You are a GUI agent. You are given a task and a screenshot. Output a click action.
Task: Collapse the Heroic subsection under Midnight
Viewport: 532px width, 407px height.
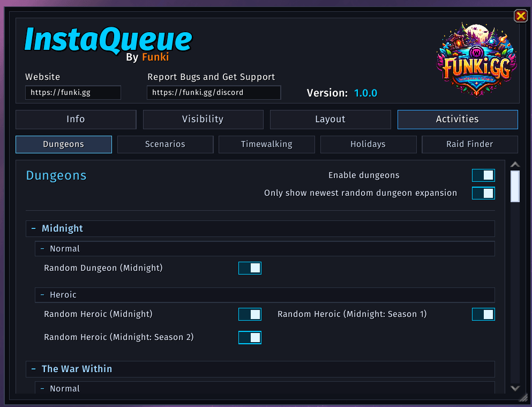[x=265, y=294]
